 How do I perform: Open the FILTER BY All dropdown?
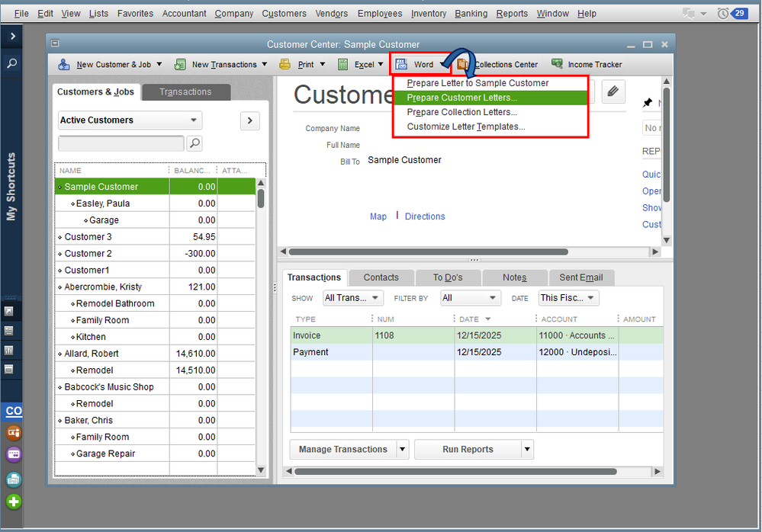(471, 298)
